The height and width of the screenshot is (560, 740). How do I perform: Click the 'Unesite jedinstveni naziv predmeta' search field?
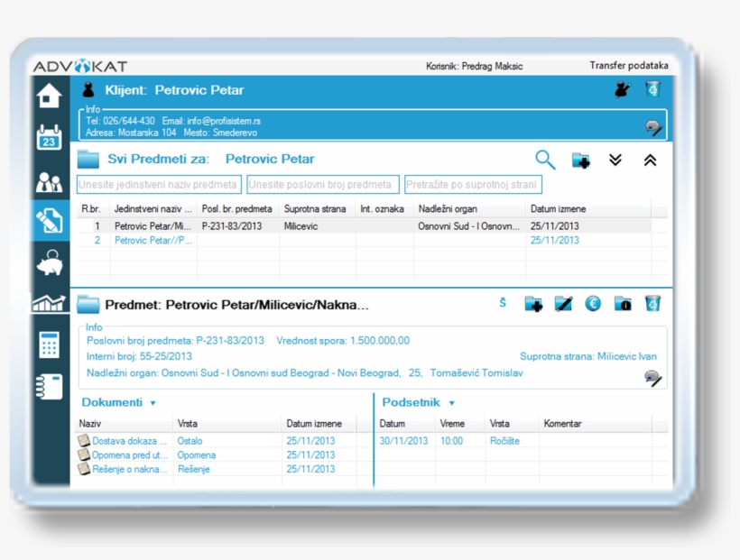click(159, 185)
